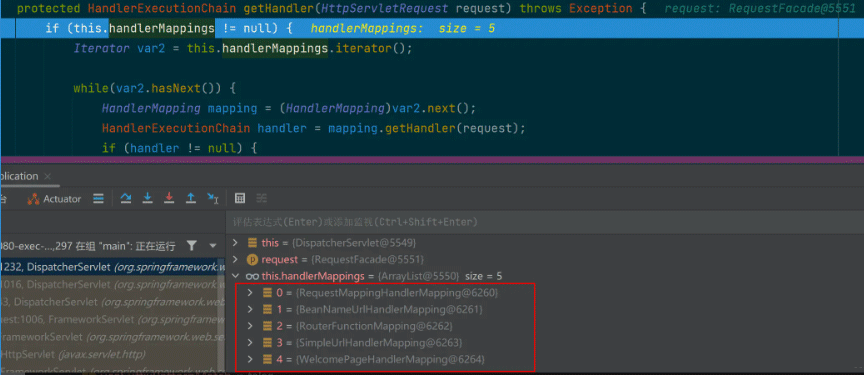Select WelcomePageHandlerMapping@6264 entry
Viewport: 864px width, 375px height.
coord(390,360)
